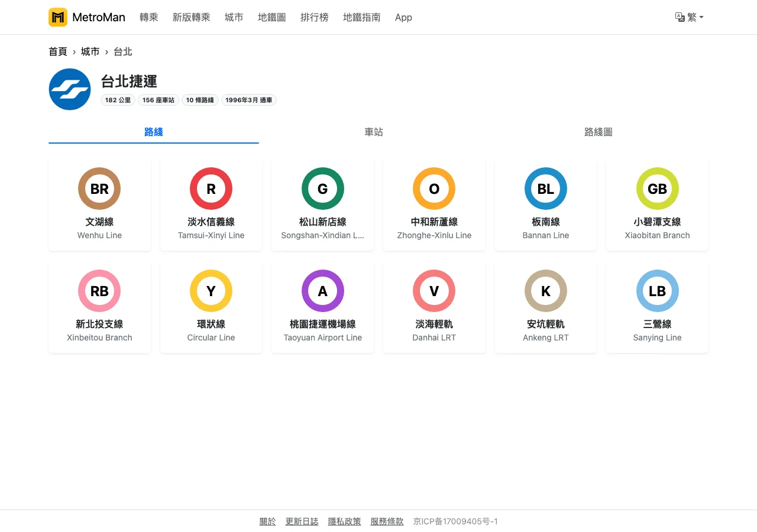Click the 台北捷運 heading
This screenshot has height=532, width=757.
tap(129, 82)
